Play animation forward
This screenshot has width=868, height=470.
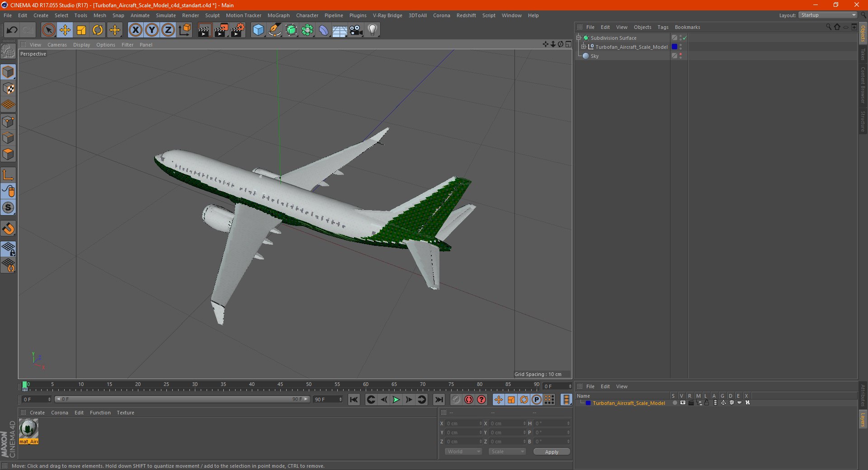396,399
